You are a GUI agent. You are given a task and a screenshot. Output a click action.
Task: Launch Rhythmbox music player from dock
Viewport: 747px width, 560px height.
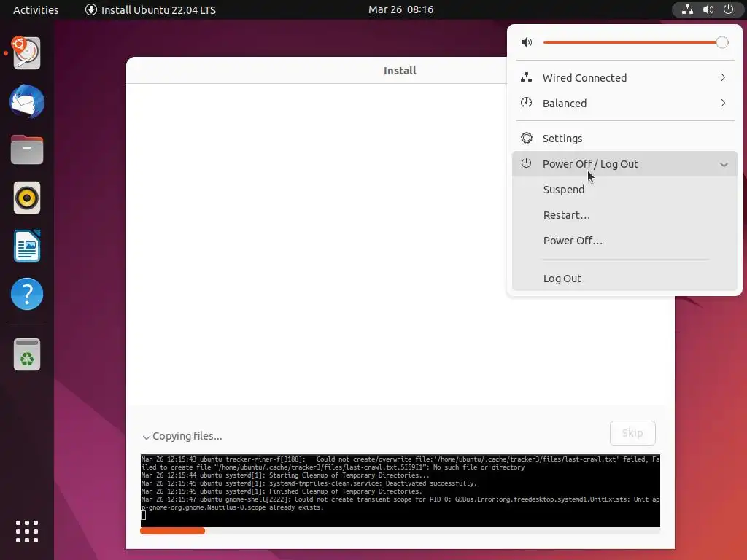tap(27, 198)
